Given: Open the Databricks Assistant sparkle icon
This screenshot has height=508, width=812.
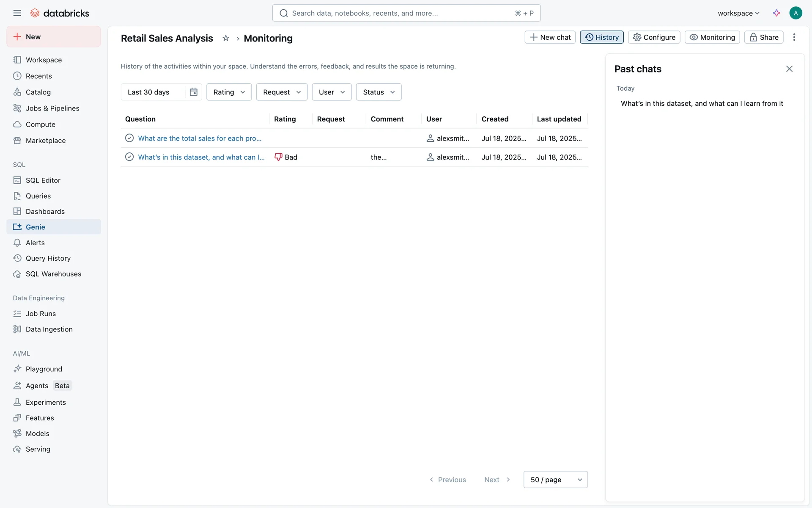Looking at the screenshot, I should 776,13.
